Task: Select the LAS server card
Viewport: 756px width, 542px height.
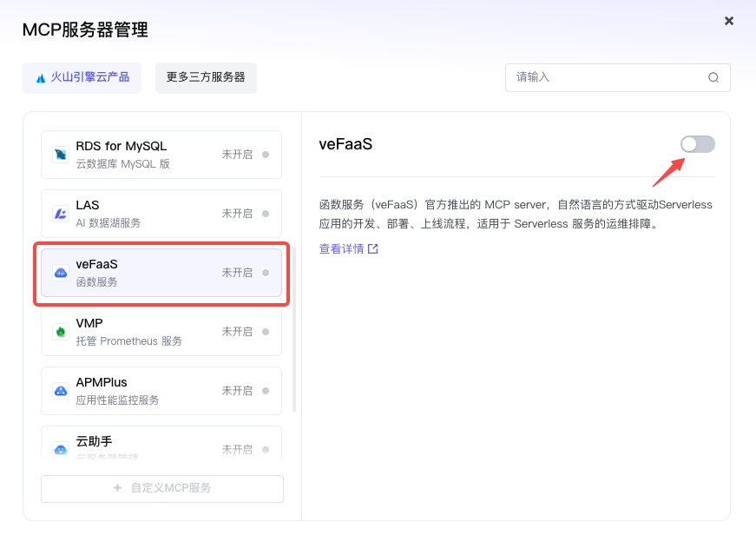Action: tap(161, 214)
